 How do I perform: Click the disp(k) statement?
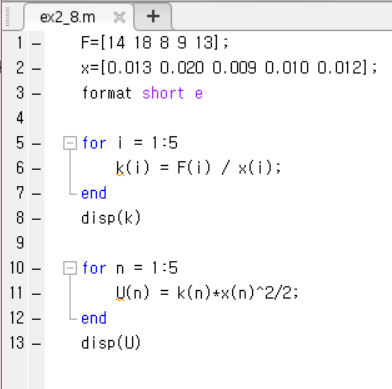pos(111,218)
